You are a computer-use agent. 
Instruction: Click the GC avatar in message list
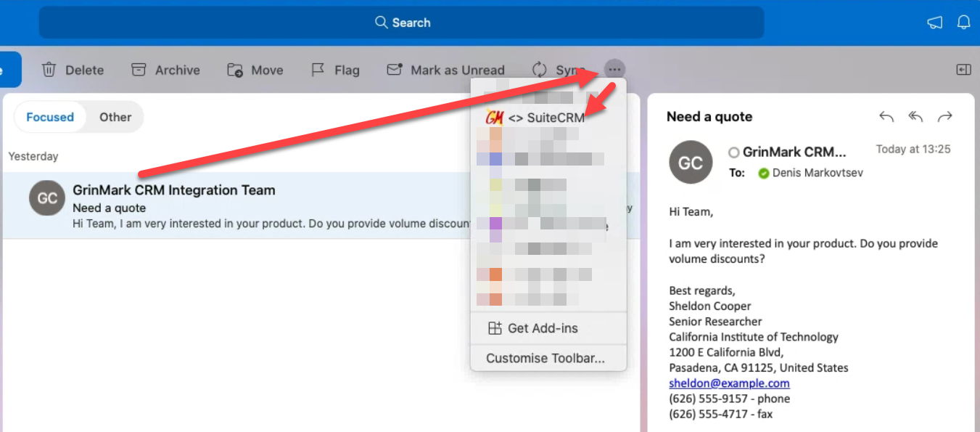pos(47,198)
